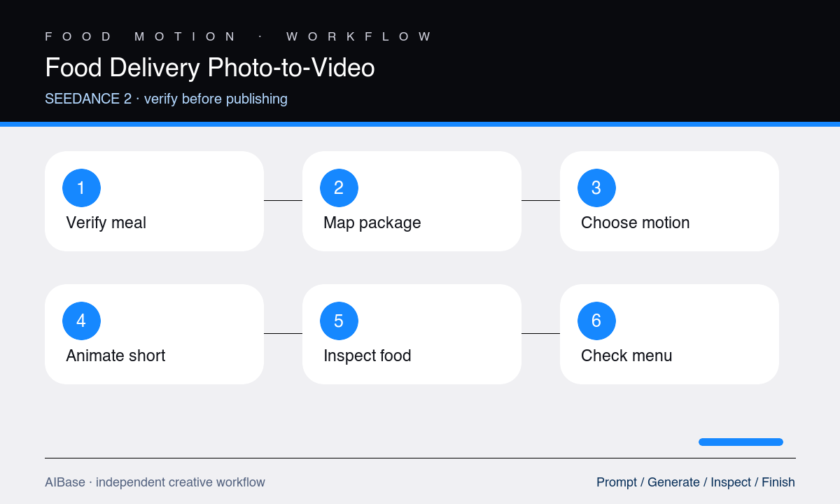Click the step 2 number circle
This screenshot has height=504, width=840.
click(339, 188)
